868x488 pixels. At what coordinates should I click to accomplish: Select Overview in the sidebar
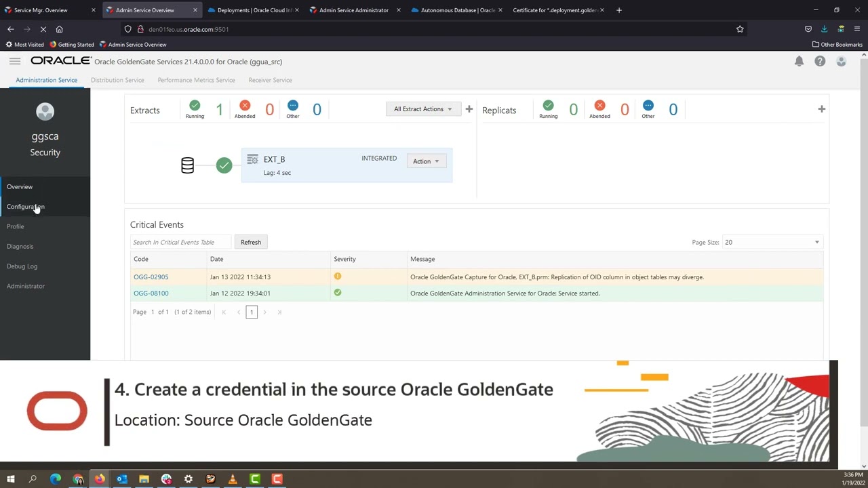click(x=45, y=186)
